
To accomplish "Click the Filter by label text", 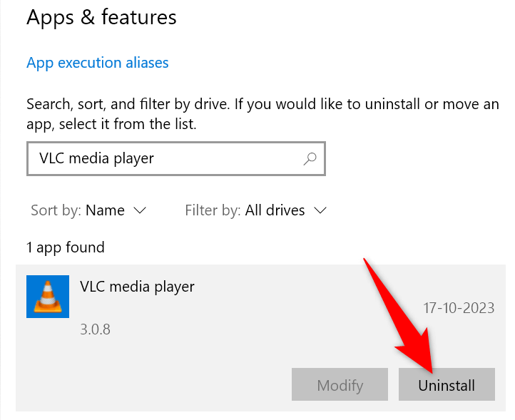I will pos(213,210).
